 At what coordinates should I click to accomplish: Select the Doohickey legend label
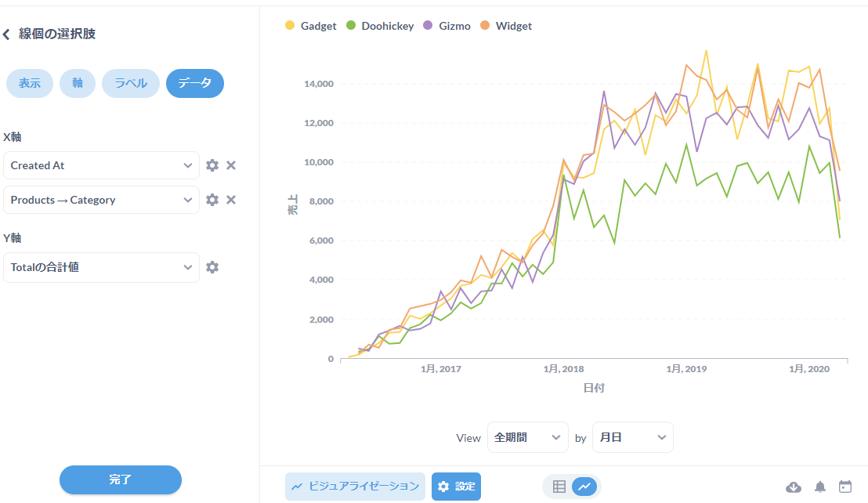coord(380,25)
